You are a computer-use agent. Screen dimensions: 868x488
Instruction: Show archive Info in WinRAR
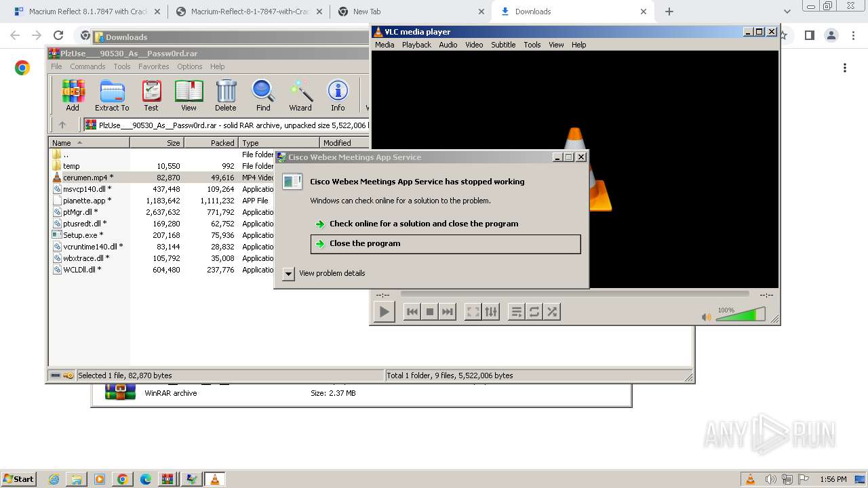pyautogui.click(x=338, y=95)
